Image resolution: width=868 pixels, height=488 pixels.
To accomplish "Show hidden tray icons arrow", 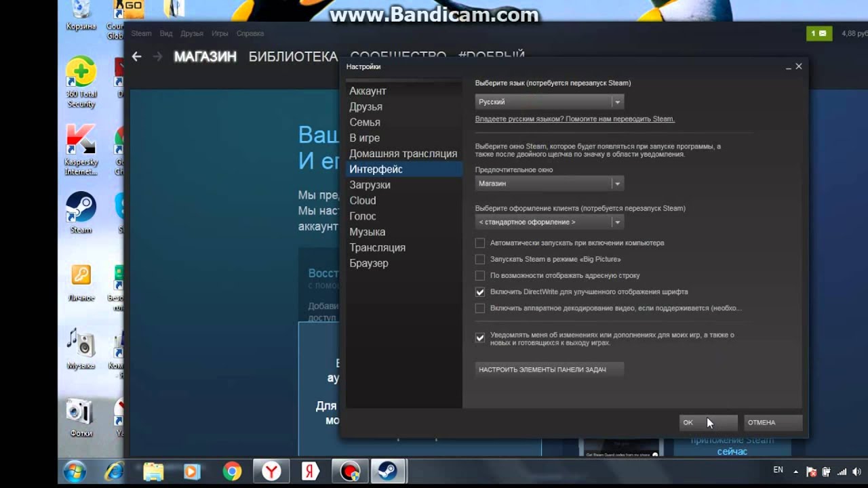I will coord(796,471).
